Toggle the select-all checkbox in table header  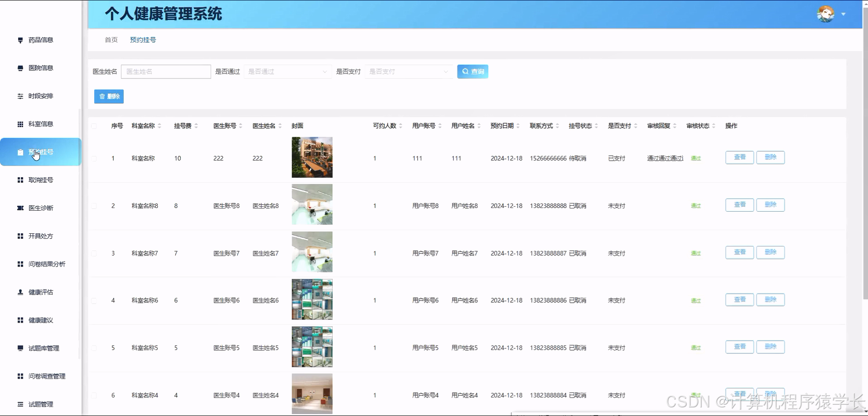[x=94, y=126]
